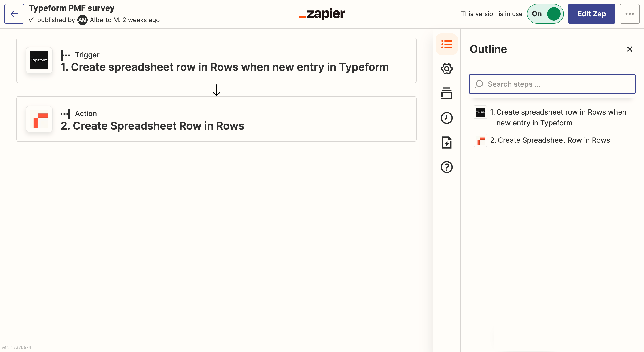Open the three-dot more options menu

[x=629, y=14]
